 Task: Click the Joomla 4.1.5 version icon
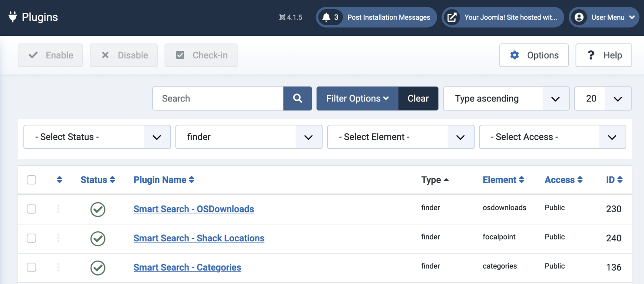pos(282,17)
